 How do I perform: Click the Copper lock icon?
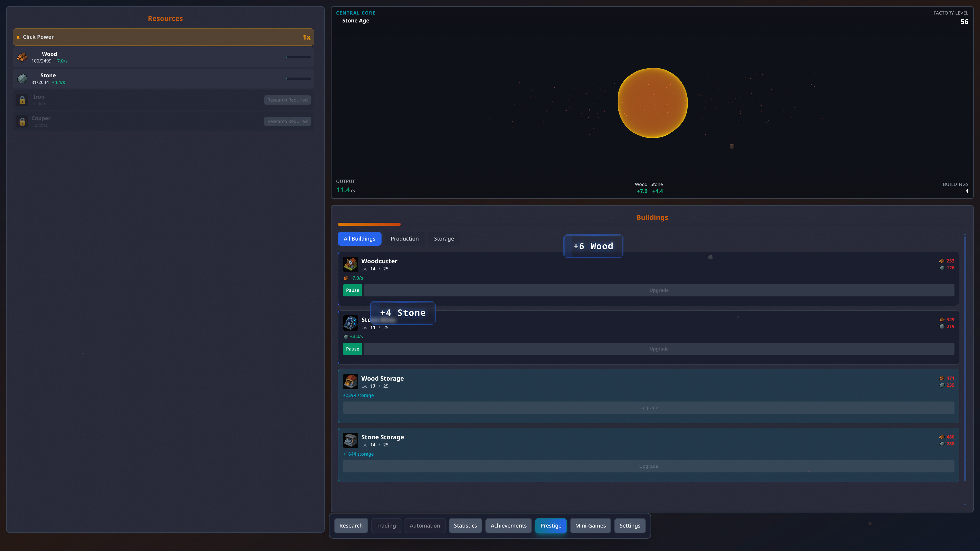click(22, 121)
